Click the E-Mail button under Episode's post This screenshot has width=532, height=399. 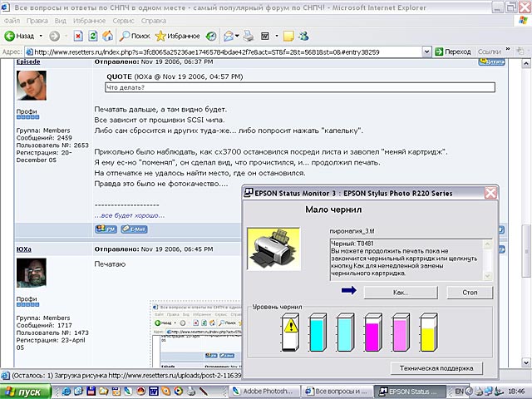135,229
